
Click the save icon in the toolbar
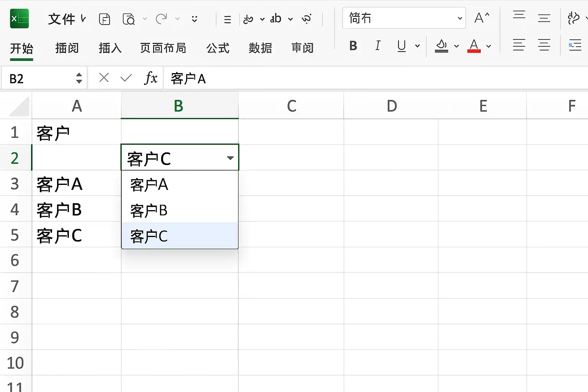[105, 19]
